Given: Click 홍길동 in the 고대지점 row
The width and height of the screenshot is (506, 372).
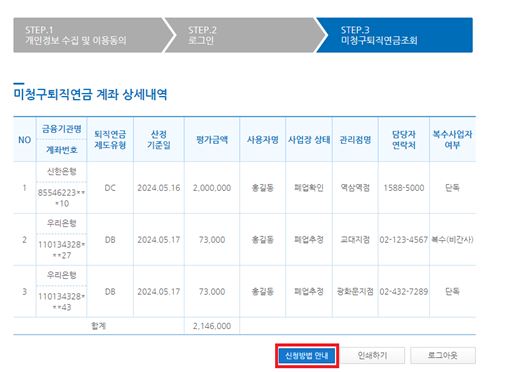Looking at the screenshot, I should (263, 239).
